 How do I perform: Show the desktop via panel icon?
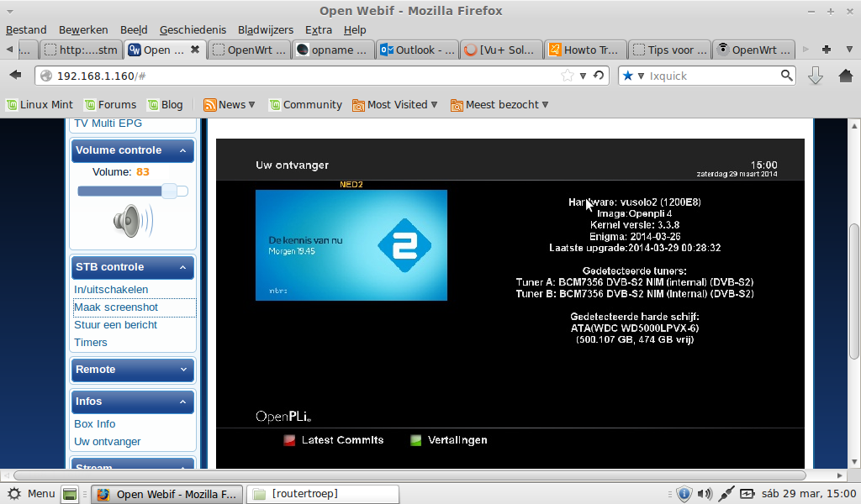pyautogui.click(x=70, y=494)
